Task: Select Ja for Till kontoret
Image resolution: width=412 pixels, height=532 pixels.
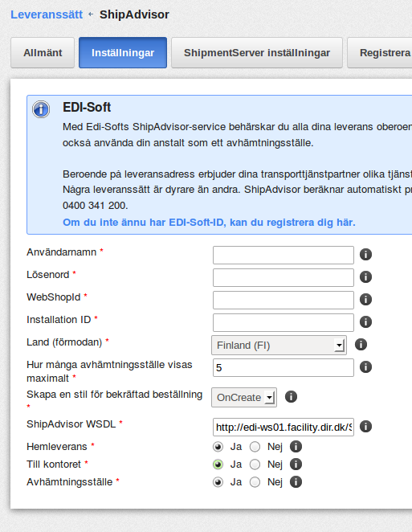Action: coord(218,464)
